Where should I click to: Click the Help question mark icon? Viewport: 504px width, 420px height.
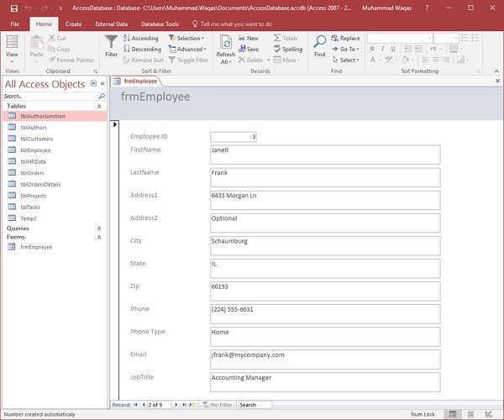tap(427, 8)
